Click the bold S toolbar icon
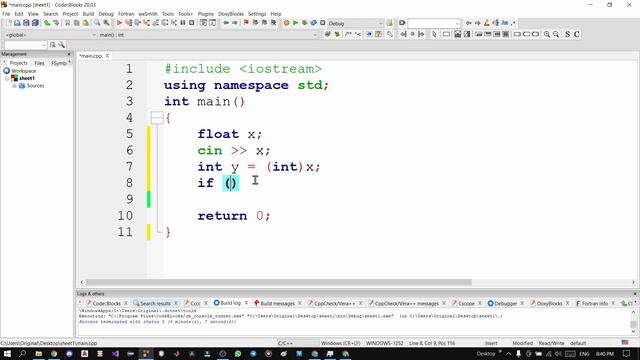 [567, 34]
